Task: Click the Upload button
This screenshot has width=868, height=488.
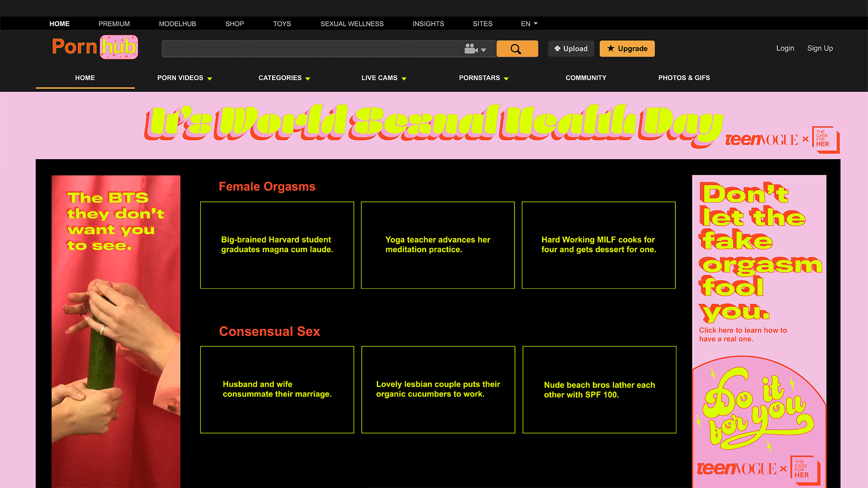Action: (571, 49)
